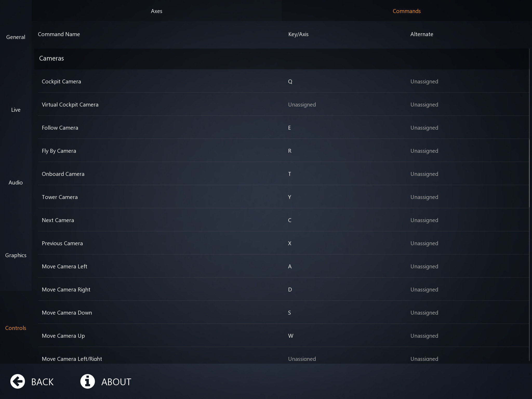Image resolution: width=532 pixels, height=399 pixels.
Task: Select the Commands tab
Action: (406, 11)
